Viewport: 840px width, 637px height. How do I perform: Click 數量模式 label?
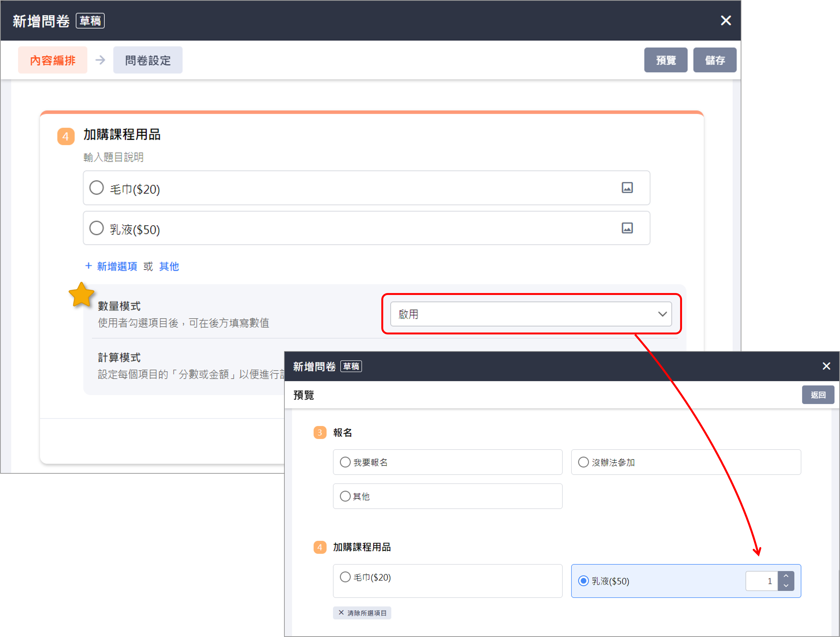(119, 306)
